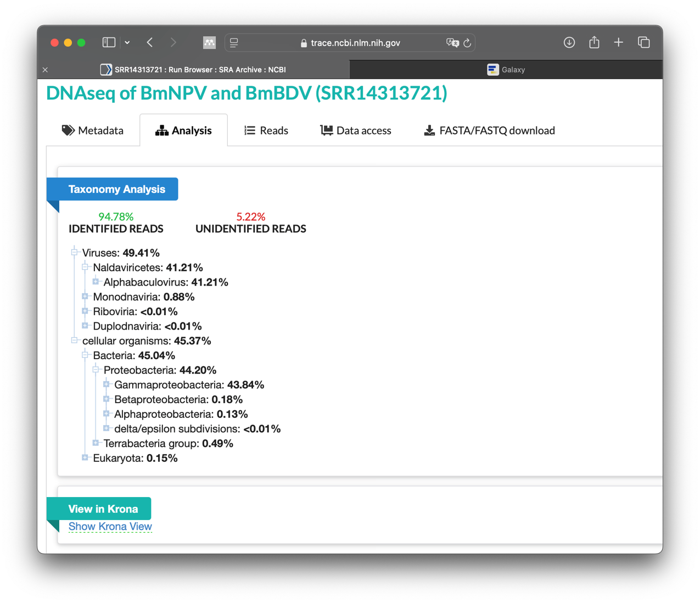Click the share icon in Safari toolbar
700x603 pixels.
pos(594,42)
